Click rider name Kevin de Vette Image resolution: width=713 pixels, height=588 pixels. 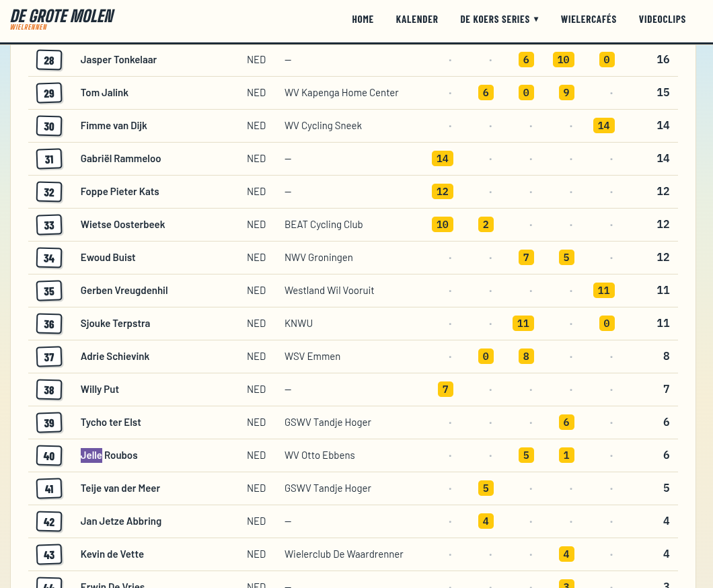tap(112, 554)
